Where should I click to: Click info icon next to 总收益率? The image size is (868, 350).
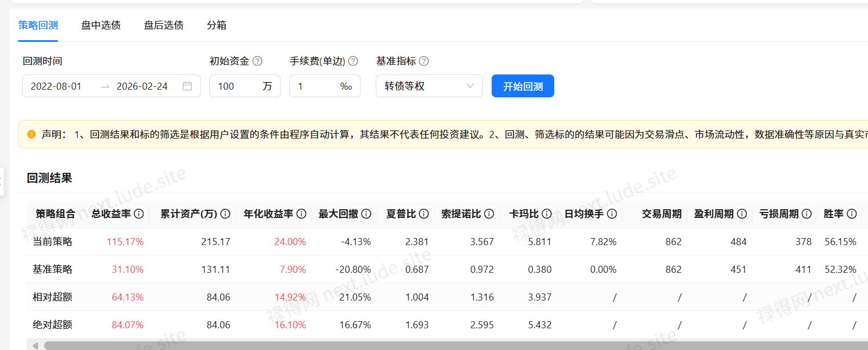(x=139, y=214)
